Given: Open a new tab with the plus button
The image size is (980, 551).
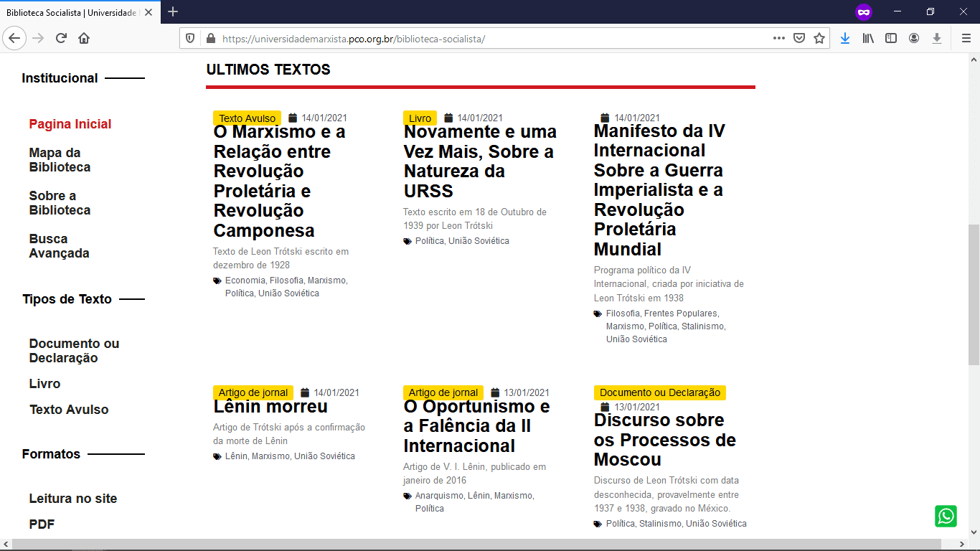Looking at the screenshot, I should pyautogui.click(x=173, y=12).
